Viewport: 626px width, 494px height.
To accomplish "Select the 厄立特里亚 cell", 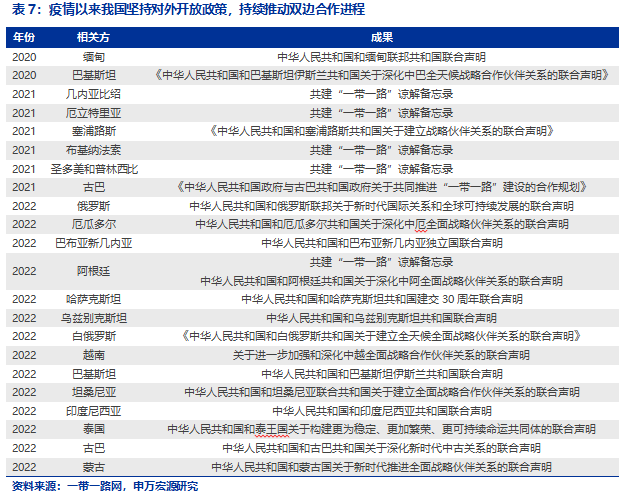I will click(94, 113).
